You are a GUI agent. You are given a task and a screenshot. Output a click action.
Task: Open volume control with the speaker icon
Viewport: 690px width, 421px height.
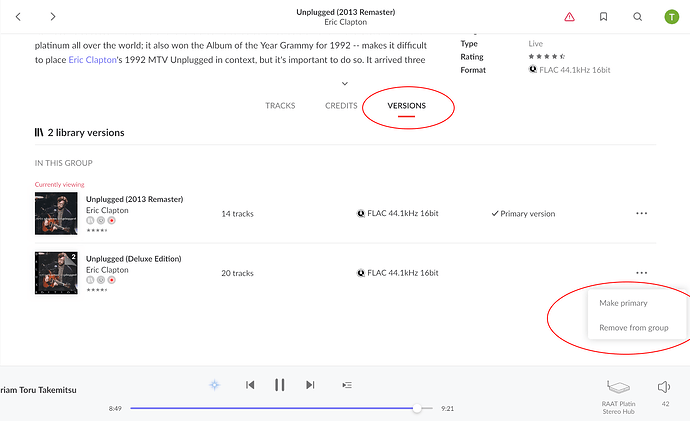point(664,387)
